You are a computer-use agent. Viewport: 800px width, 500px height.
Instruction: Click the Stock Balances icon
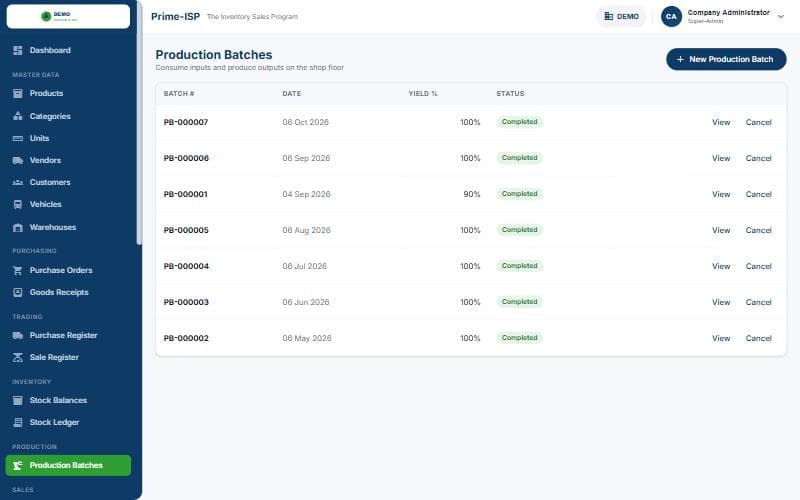click(x=18, y=400)
